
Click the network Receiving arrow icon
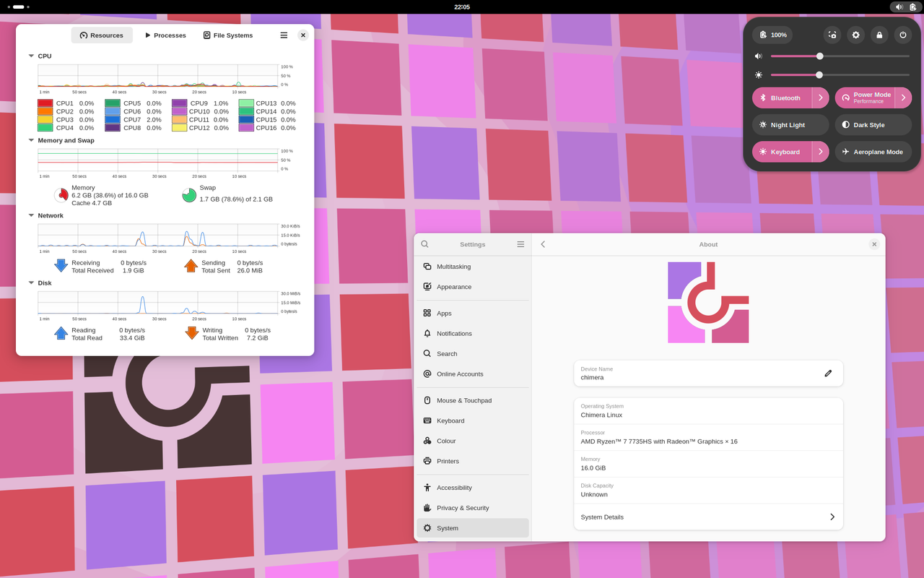click(61, 266)
